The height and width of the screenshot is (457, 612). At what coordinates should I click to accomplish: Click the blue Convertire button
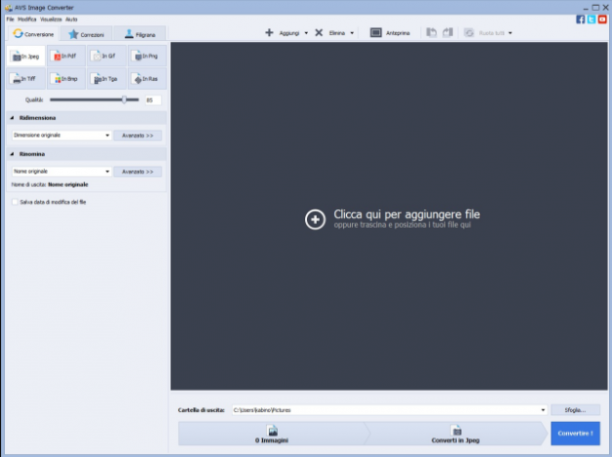pos(575,434)
